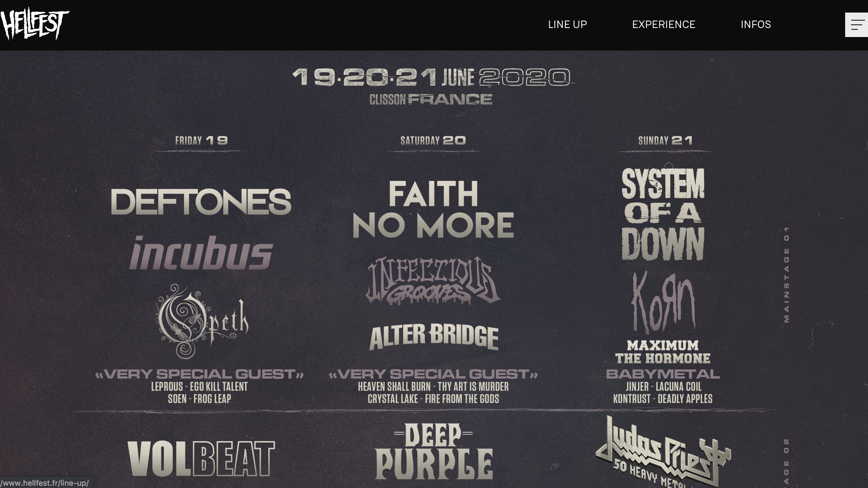This screenshot has width=868, height=488.
Task: Select the Deftones band logo
Action: pyautogui.click(x=201, y=202)
